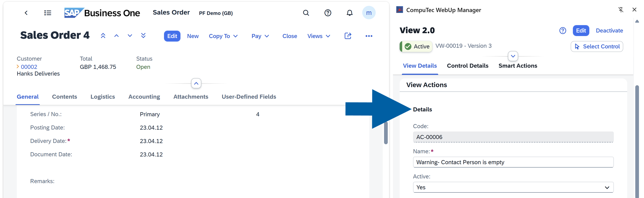
Task: Expand the WebUp view header chevron
Action: point(513,56)
